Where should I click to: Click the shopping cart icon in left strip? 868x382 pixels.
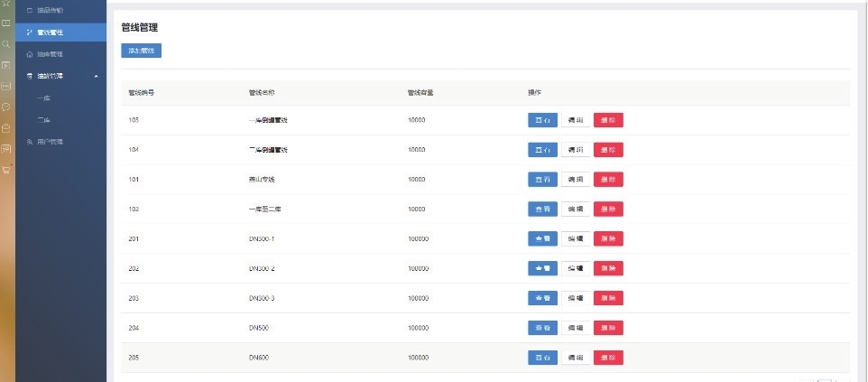pyautogui.click(x=6, y=169)
